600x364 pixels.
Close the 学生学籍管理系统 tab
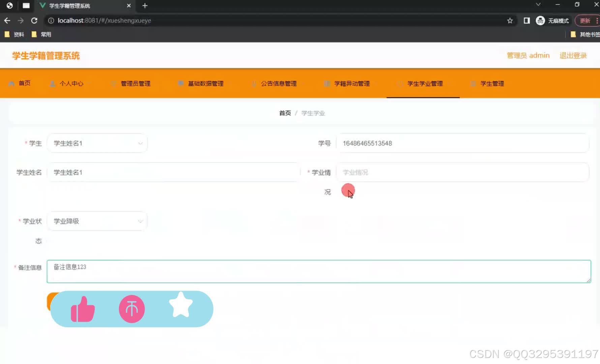coord(129,6)
